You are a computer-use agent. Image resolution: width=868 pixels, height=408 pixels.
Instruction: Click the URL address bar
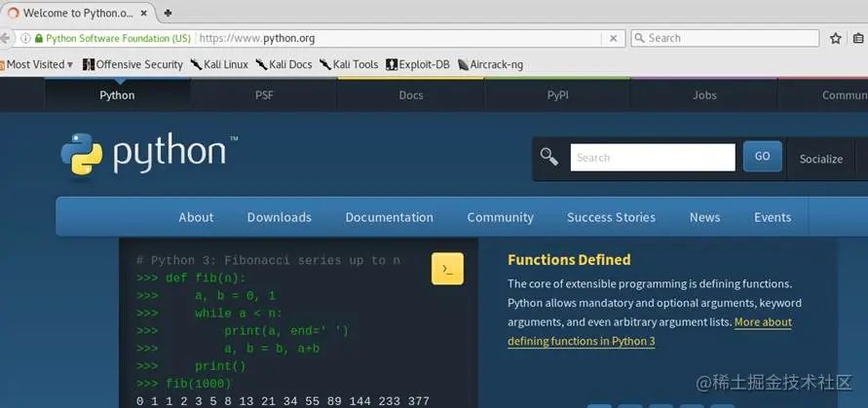click(398, 38)
